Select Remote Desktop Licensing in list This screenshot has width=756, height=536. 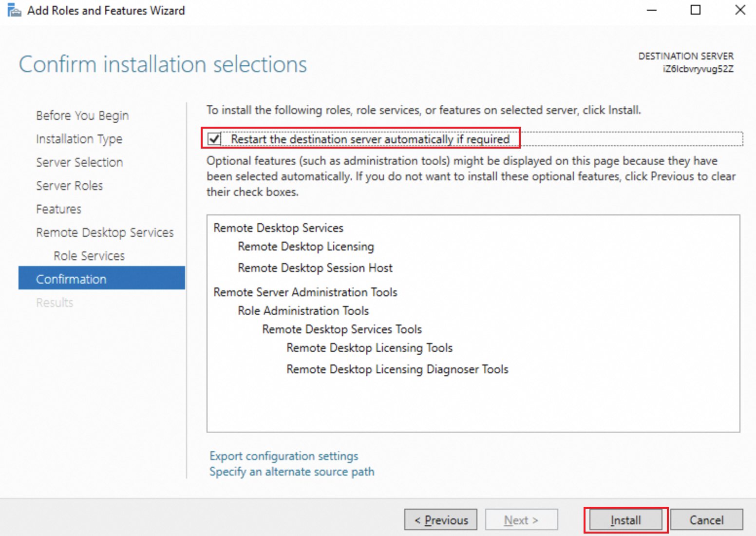click(306, 247)
